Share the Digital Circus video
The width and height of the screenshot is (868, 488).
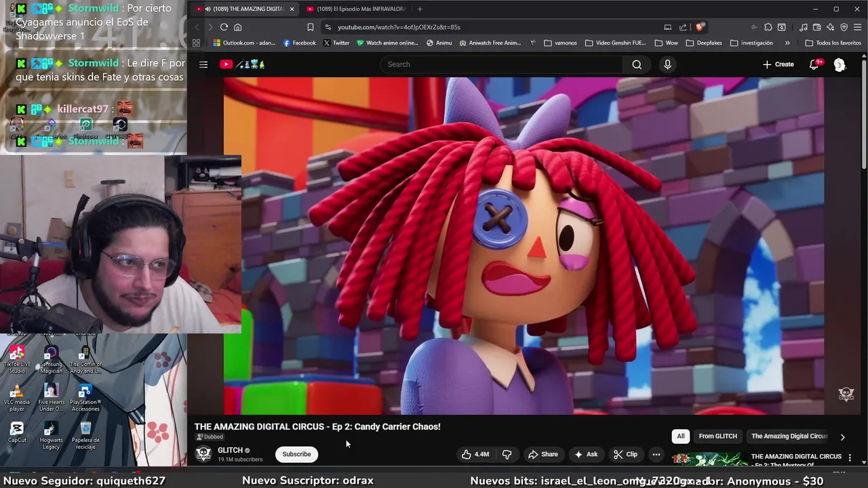pyautogui.click(x=542, y=454)
